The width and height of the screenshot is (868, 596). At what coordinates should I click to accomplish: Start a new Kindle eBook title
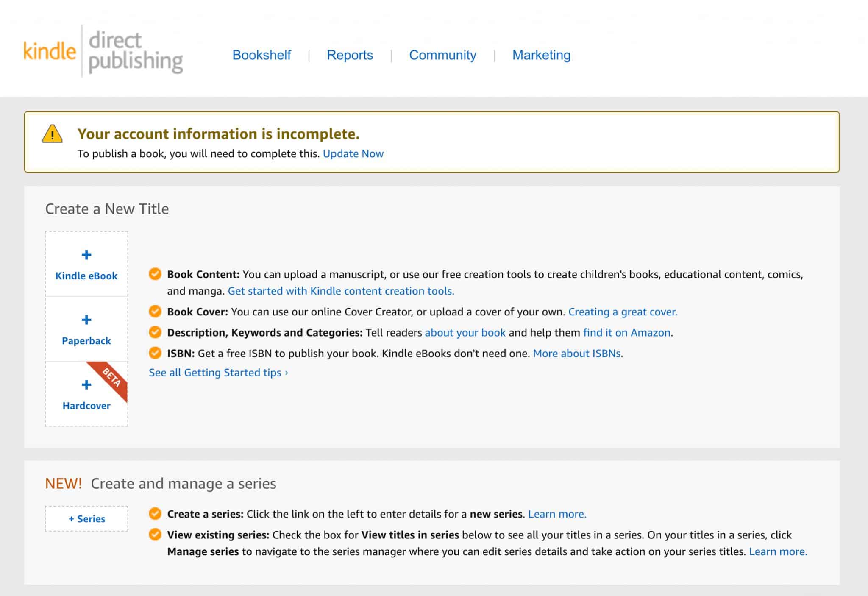click(86, 276)
